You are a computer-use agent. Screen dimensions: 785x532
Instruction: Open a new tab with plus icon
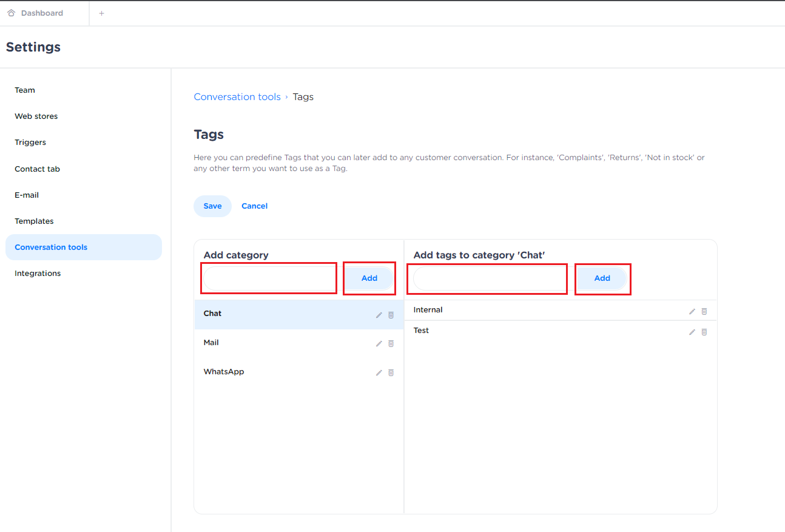pyautogui.click(x=101, y=13)
